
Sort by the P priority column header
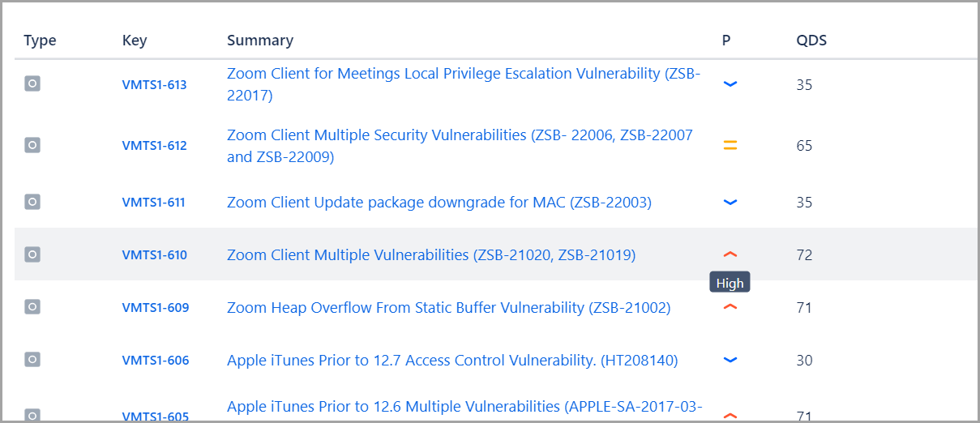pos(726,40)
